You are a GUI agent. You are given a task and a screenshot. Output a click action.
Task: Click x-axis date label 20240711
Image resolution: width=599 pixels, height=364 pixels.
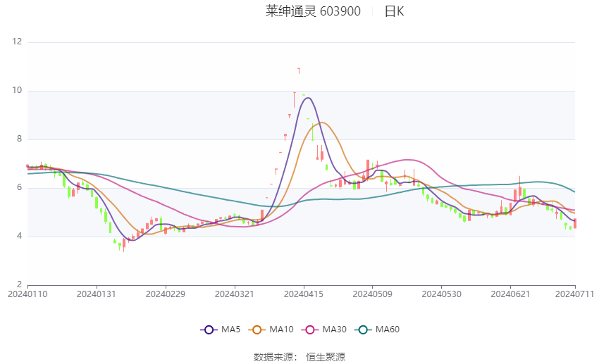574,294
